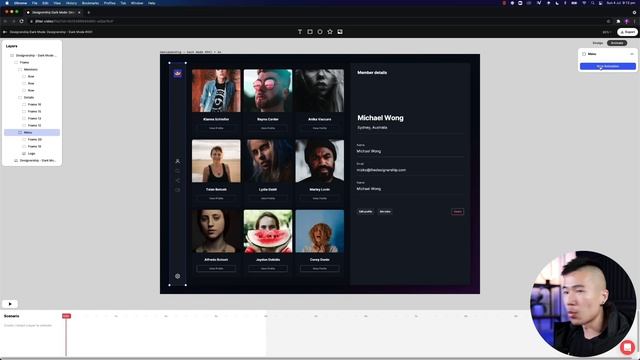
Task: Click the Edit profile button in details
Action: tap(365, 211)
